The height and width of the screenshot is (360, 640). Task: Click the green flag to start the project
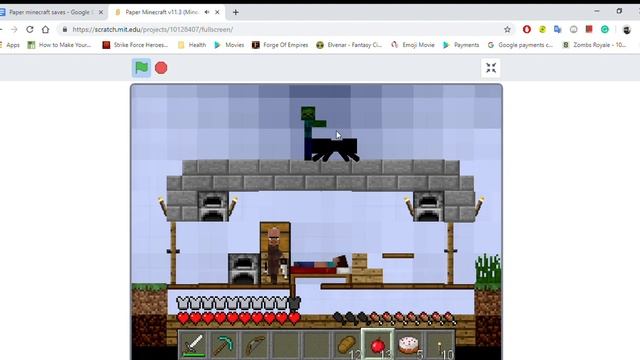pos(141,68)
